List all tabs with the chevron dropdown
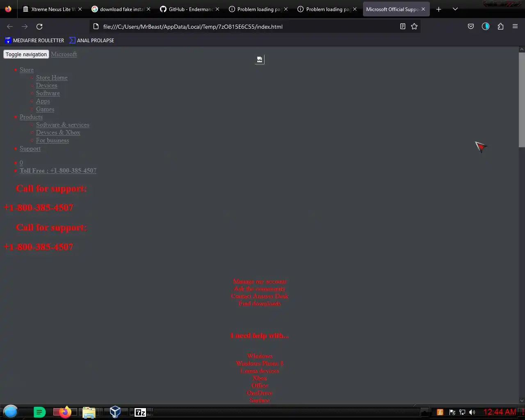This screenshot has width=525, height=420. (x=455, y=9)
